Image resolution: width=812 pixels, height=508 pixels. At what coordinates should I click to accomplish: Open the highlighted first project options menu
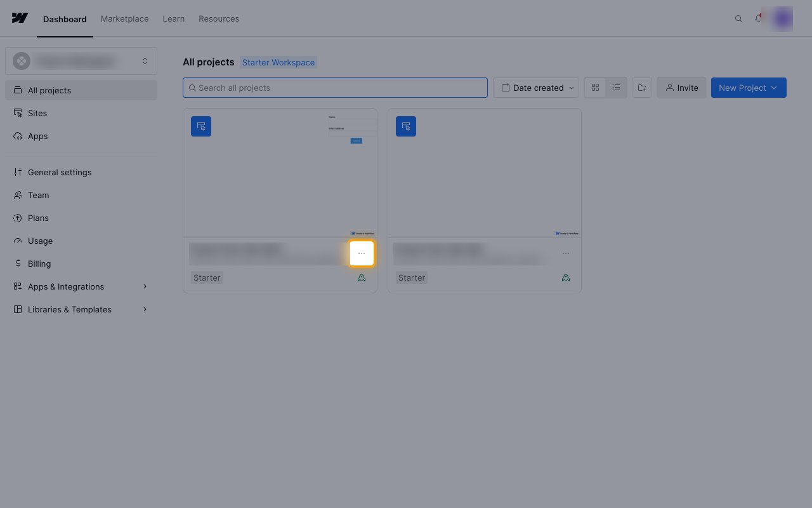point(362,253)
